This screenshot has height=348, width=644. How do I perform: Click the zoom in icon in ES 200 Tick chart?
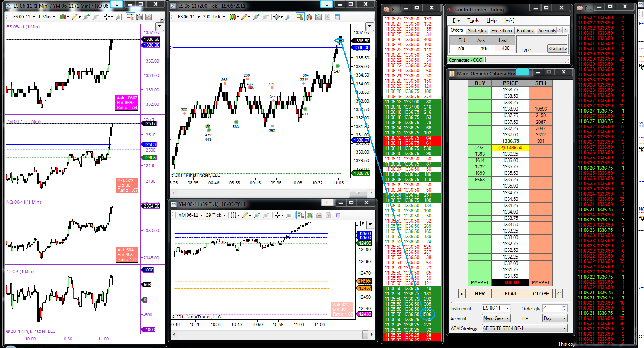(256, 17)
